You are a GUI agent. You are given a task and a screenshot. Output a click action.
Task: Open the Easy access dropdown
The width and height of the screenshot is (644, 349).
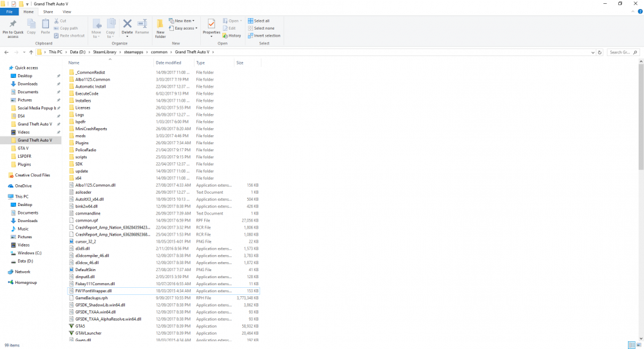click(x=183, y=28)
